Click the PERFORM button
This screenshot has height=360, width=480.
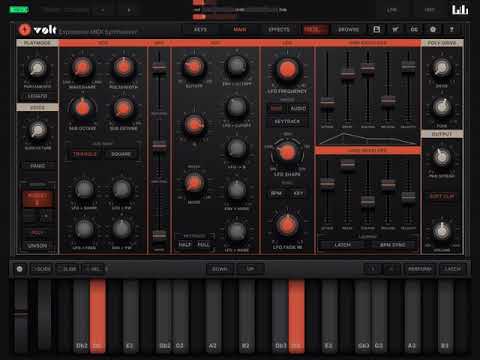click(x=420, y=269)
